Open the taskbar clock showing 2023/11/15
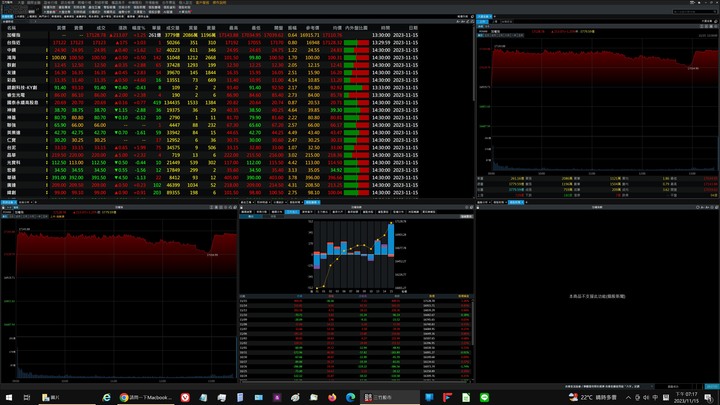The height and width of the screenshot is (405, 720). [686, 398]
